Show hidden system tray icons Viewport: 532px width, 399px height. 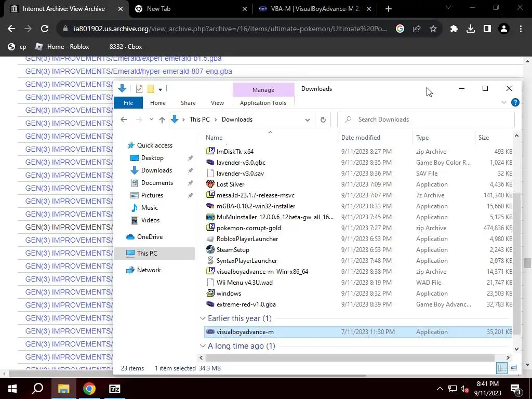click(440, 389)
